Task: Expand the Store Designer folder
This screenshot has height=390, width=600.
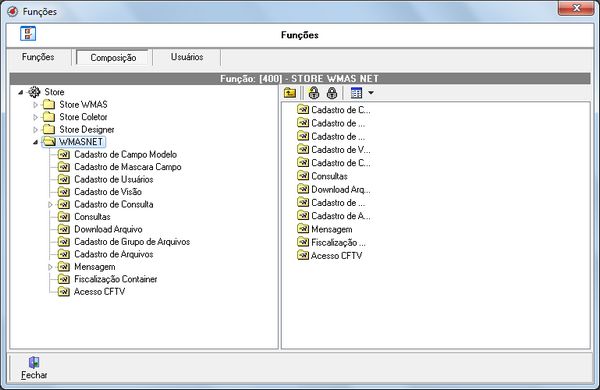Action: (x=36, y=130)
